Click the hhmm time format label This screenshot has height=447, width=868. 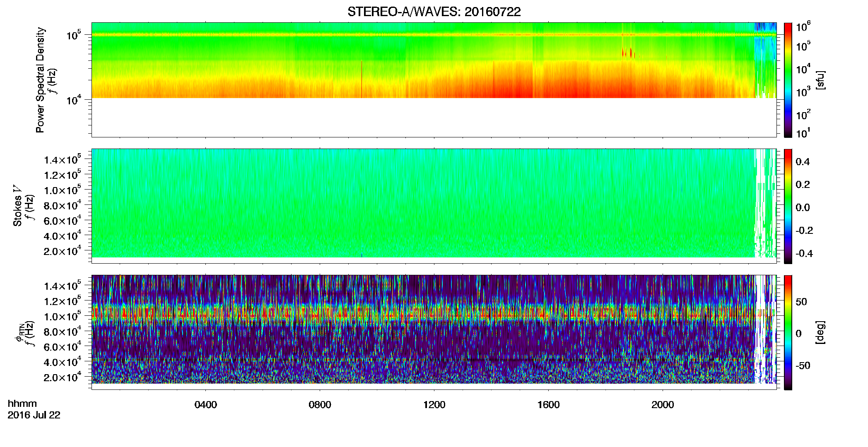coord(22,404)
